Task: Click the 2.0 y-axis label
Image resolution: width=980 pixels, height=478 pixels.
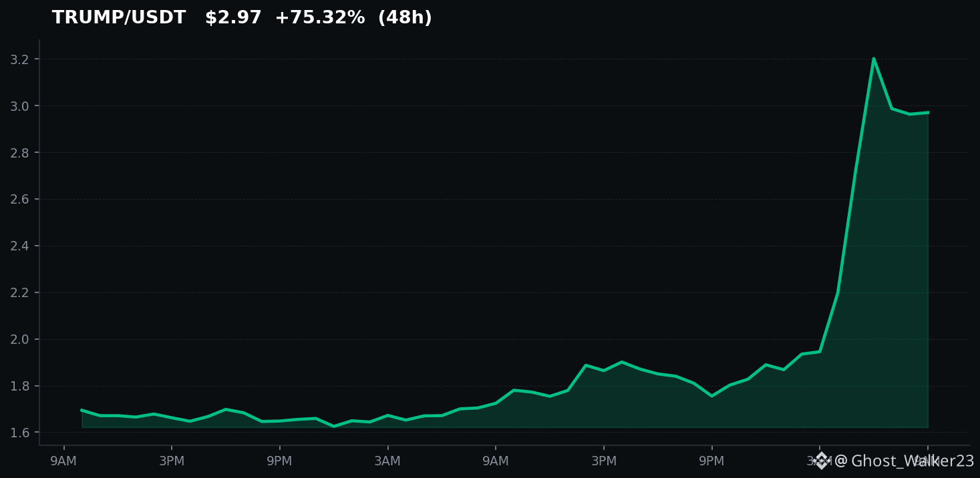Action: tap(21, 340)
